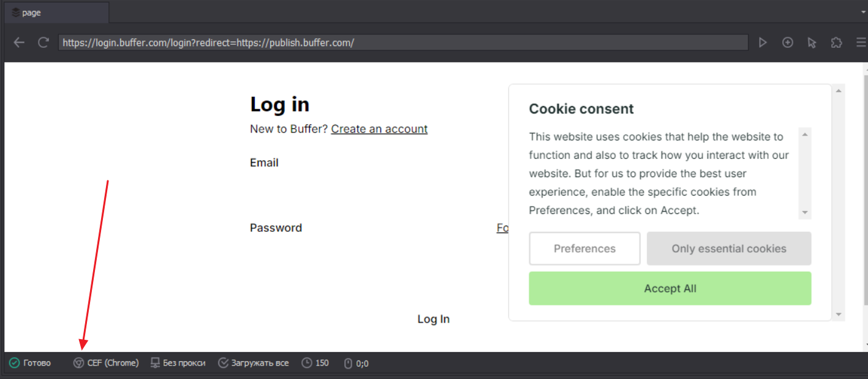Click the mouse coordinates indicator 0;0

tap(356, 363)
